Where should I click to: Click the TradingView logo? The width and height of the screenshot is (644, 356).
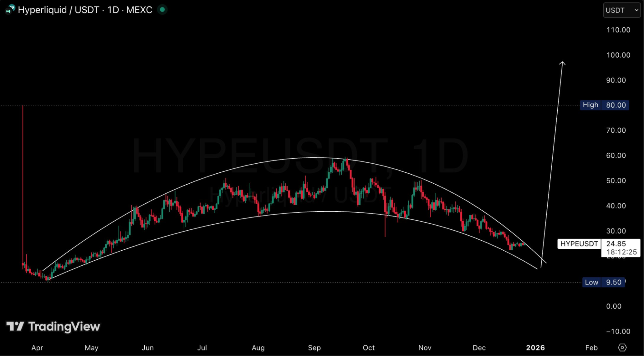tap(53, 327)
